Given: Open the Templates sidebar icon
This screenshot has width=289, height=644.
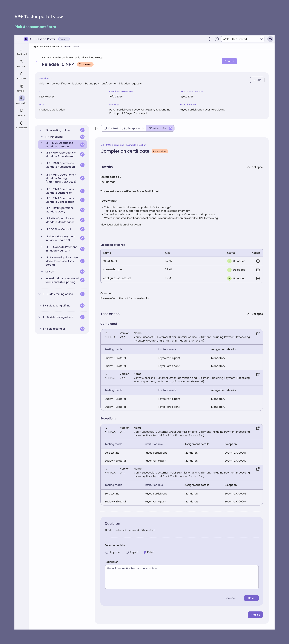Looking at the screenshot, I should [x=22, y=86].
